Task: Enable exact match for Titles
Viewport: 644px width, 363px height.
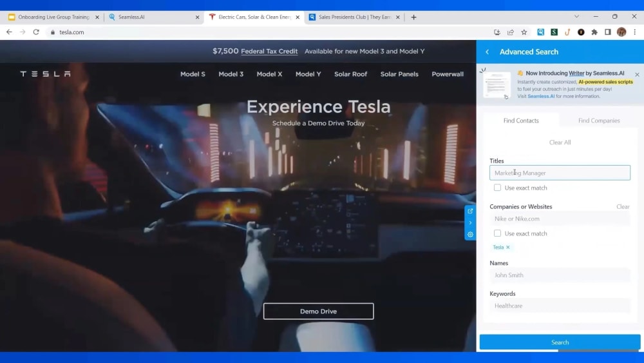Action: [497, 188]
